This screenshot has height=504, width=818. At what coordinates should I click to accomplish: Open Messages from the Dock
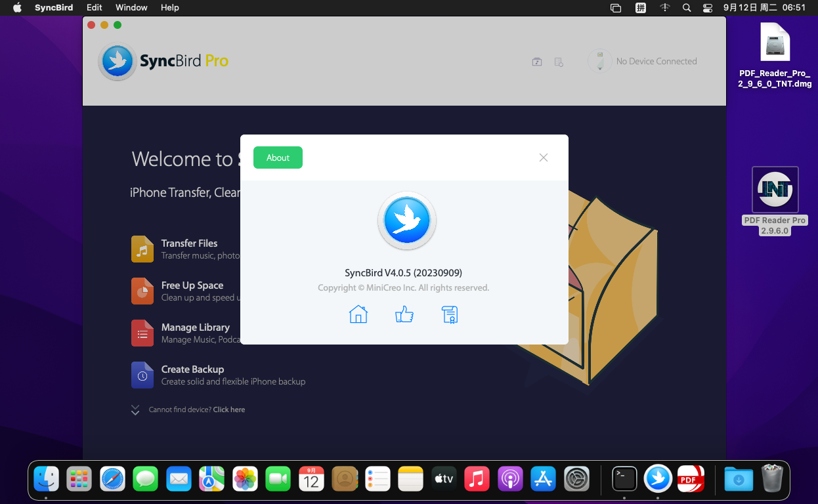[146, 479]
